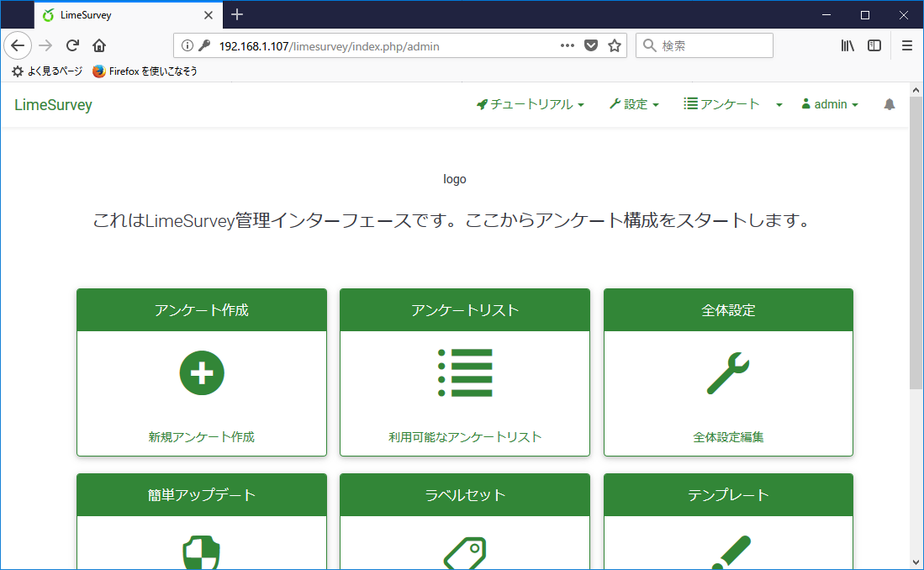Open the Firefox library icon
This screenshot has height=570, width=924.
(847, 45)
